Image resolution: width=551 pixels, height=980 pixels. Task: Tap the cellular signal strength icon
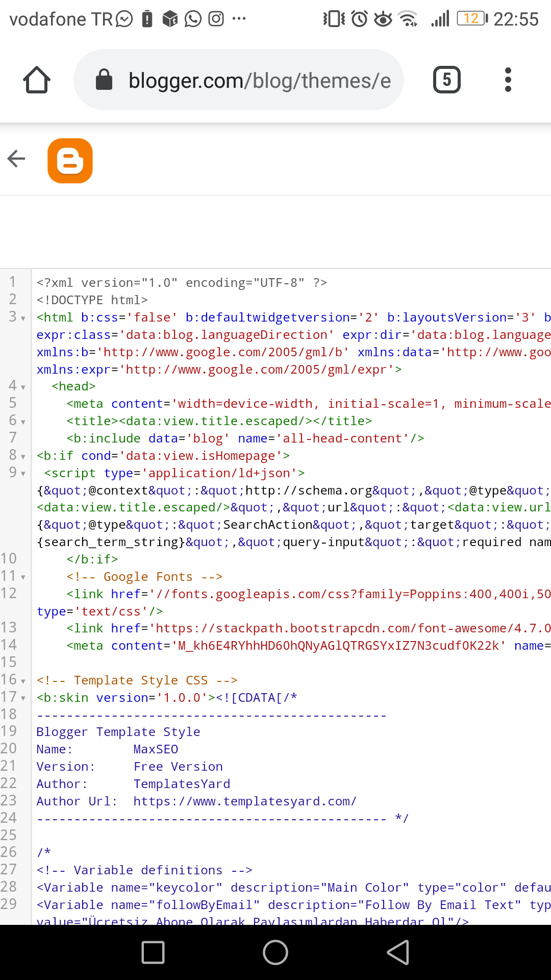point(440,19)
